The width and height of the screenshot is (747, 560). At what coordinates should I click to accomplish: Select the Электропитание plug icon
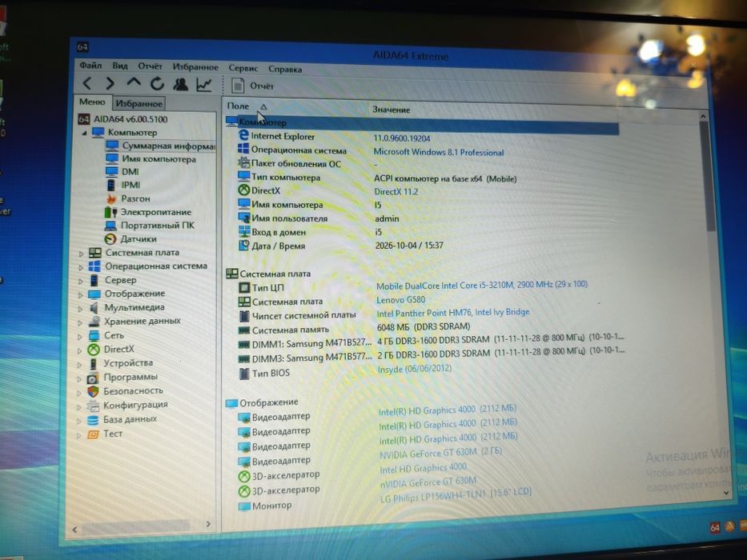(110, 212)
